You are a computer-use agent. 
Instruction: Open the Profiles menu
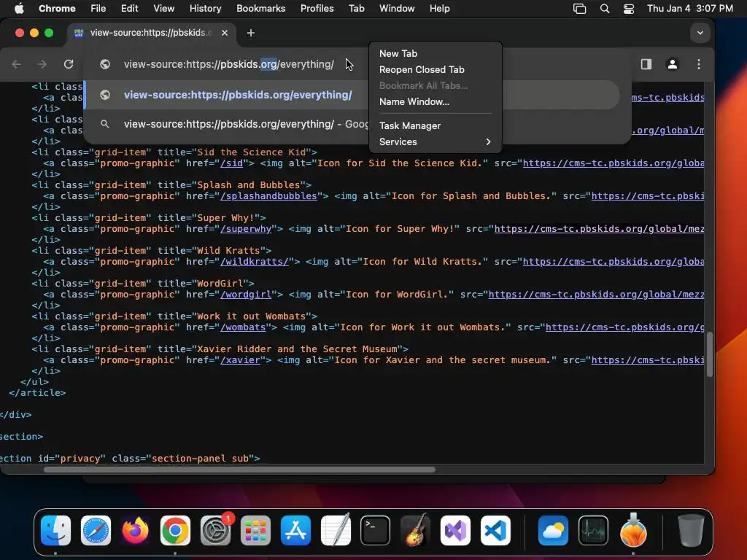click(317, 8)
